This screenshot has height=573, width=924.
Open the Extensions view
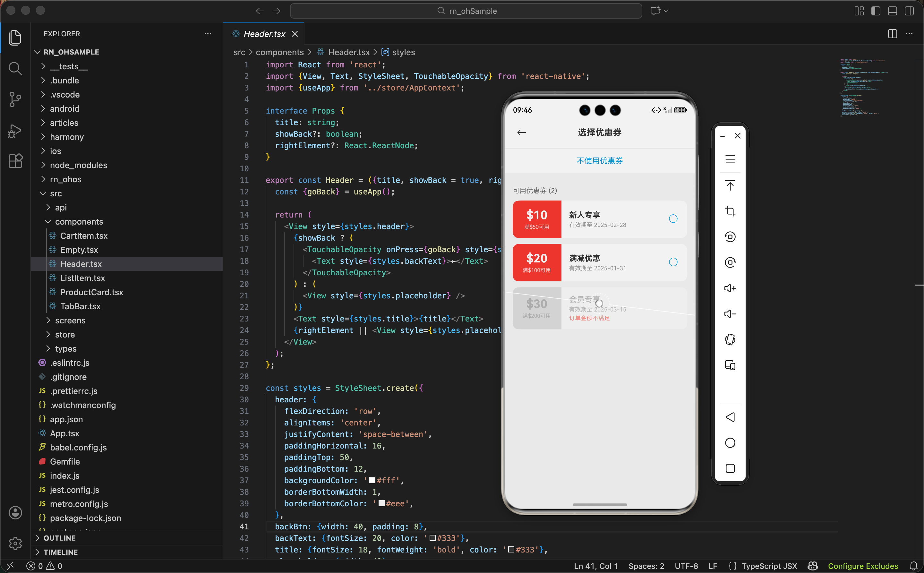pos(15,161)
